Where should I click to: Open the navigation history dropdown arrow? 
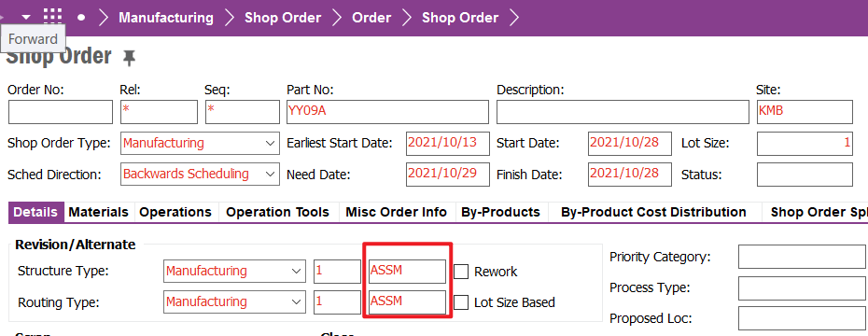(x=26, y=17)
